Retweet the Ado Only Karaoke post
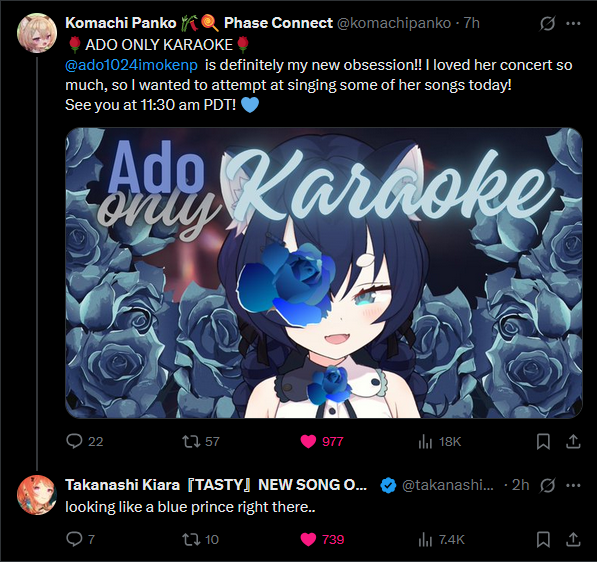This screenshot has height=562, width=597. click(x=191, y=441)
